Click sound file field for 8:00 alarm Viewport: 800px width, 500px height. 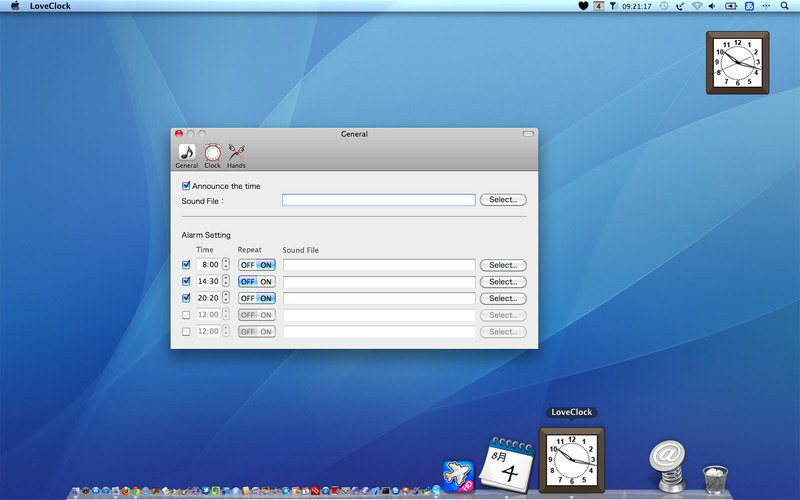pyautogui.click(x=379, y=265)
